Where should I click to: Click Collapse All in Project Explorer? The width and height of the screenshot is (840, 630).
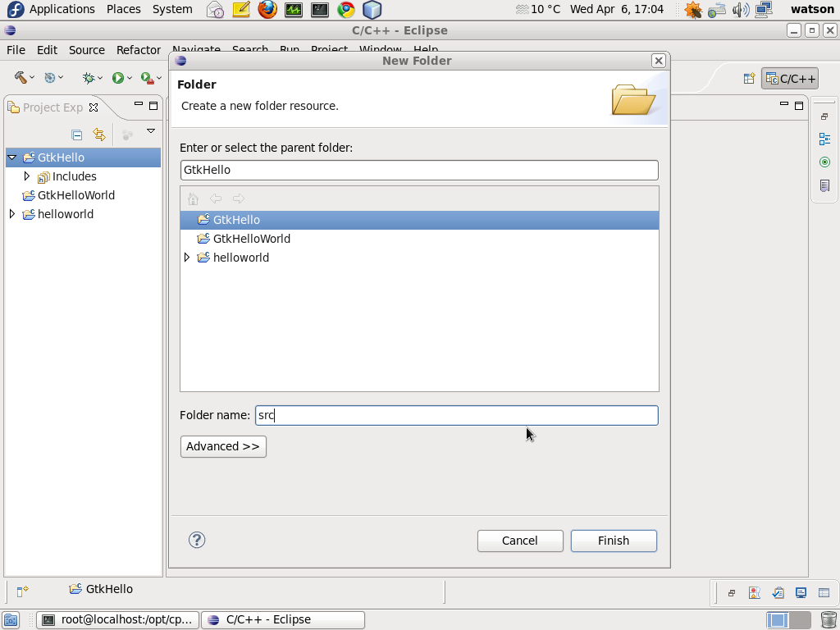[x=76, y=135]
